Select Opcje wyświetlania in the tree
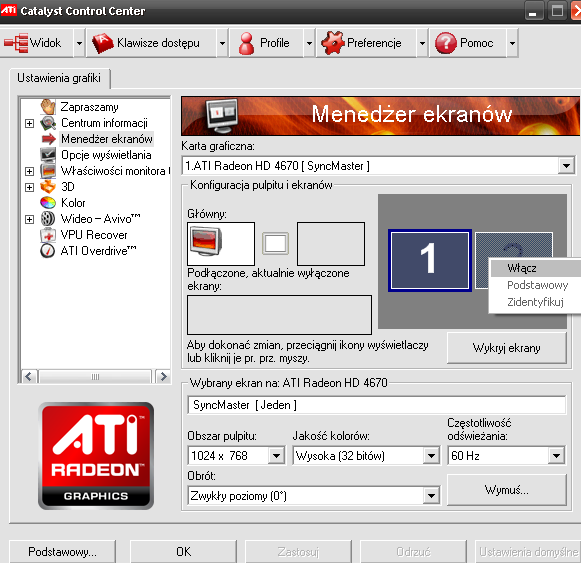Screen dimensions: 581x563 (x=106, y=155)
